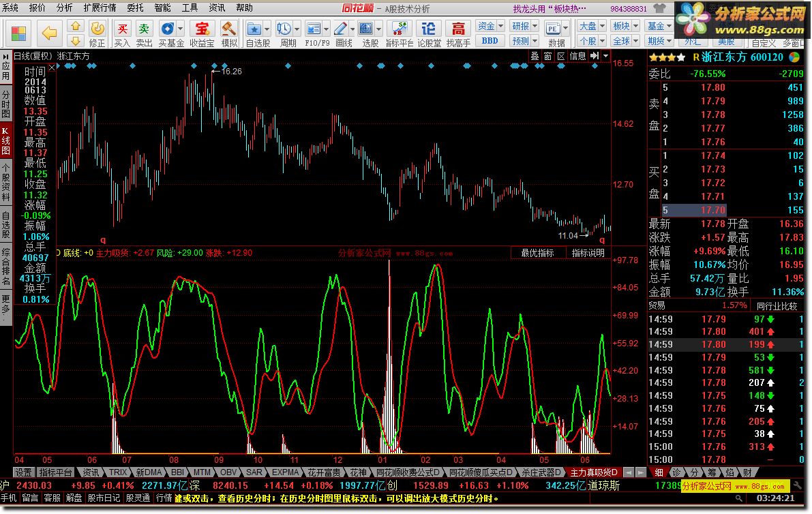The width and height of the screenshot is (812, 514).
Task: Click the 模拟 gavel icon
Action: pyautogui.click(x=228, y=29)
